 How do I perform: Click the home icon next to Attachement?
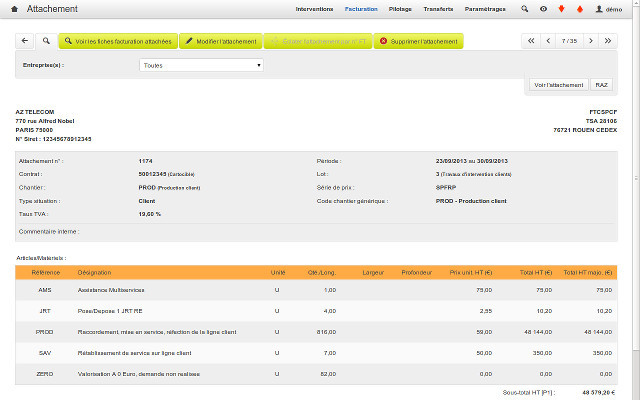click(14, 9)
